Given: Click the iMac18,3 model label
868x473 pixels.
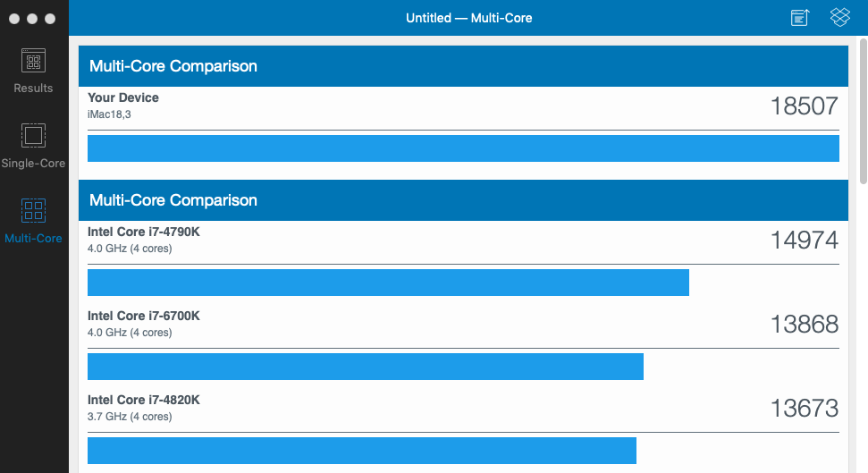Looking at the screenshot, I should [x=109, y=114].
